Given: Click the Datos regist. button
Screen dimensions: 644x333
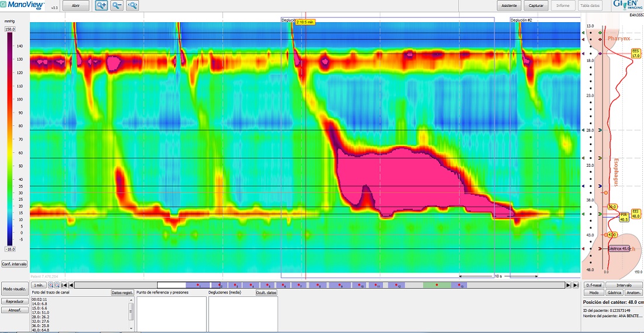Looking at the screenshot, I should pyautogui.click(x=122, y=293).
